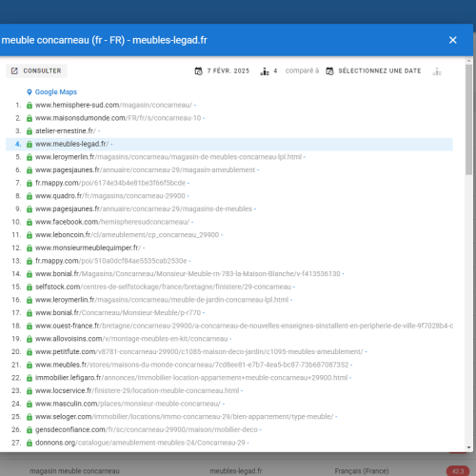Click the calendar icon before SÉLECTIONNEZ UNE DATE
The width and height of the screenshot is (476, 476).
pyautogui.click(x=329, y=71)
